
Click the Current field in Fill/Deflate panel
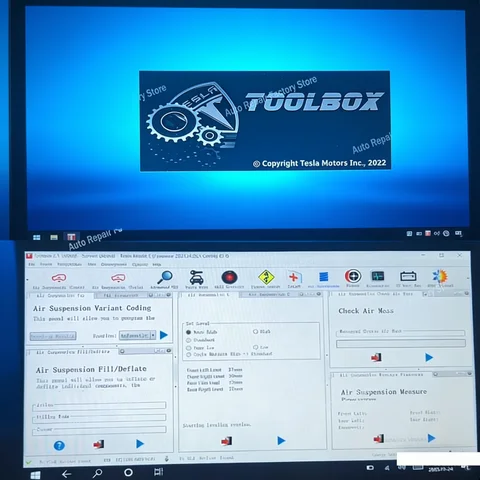point(99,430)
